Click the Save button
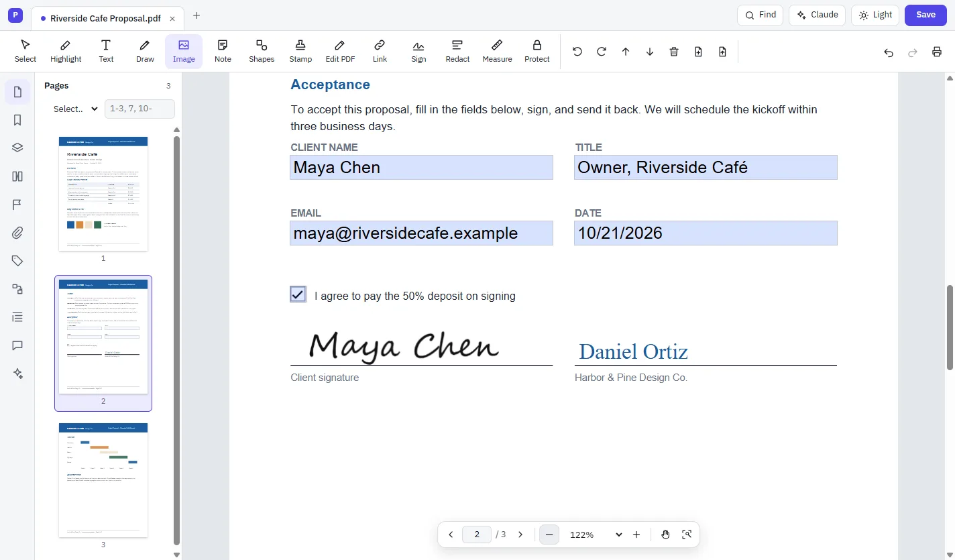955x560 pixels. point(925,15)
